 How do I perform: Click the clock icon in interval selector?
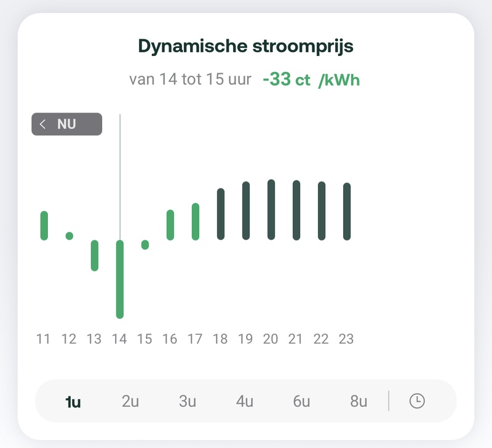(x=417, y=401)
